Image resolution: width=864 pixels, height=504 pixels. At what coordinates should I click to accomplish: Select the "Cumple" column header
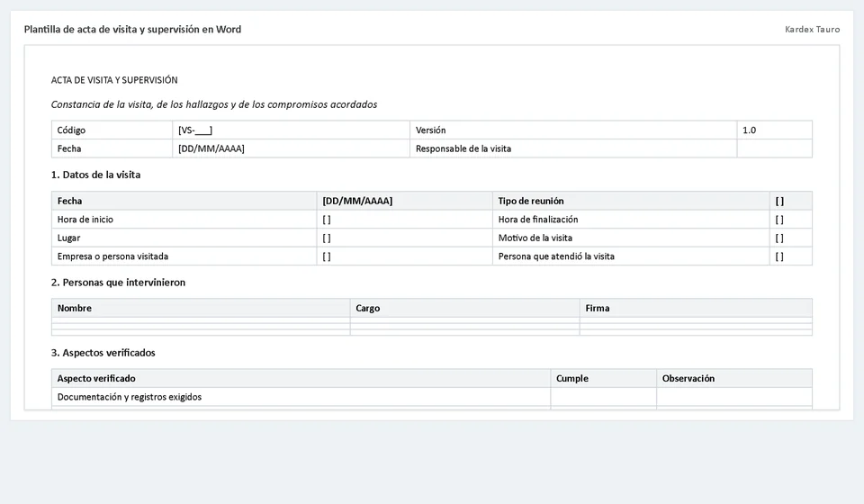point(603,378)
